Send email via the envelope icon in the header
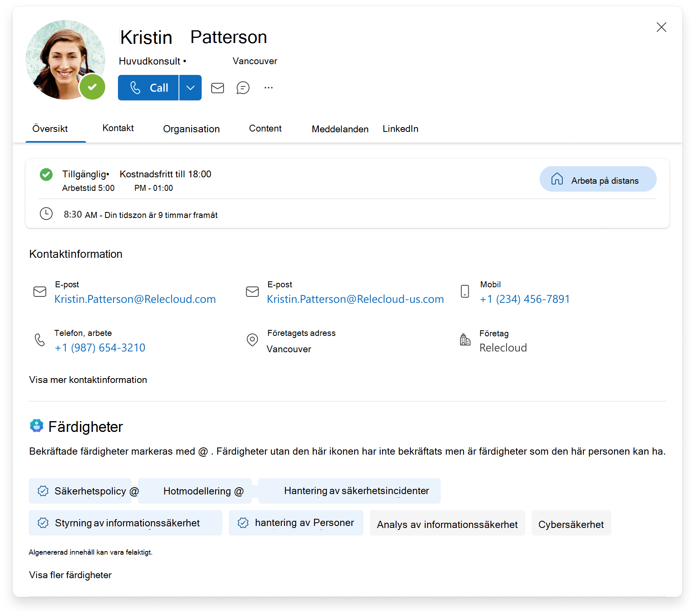The width and height of the screenshot is (695, 616). (x=218, y=88)
